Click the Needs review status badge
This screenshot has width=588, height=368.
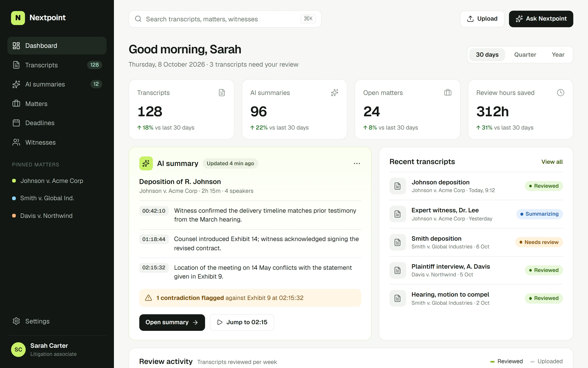tap(539, 242)
